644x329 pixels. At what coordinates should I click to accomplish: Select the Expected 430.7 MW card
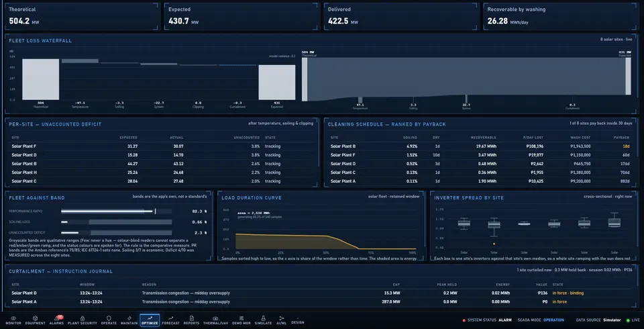click(242, 16)
